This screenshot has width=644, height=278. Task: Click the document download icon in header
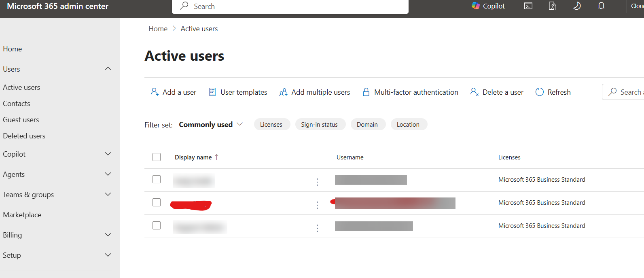point(553,6)
